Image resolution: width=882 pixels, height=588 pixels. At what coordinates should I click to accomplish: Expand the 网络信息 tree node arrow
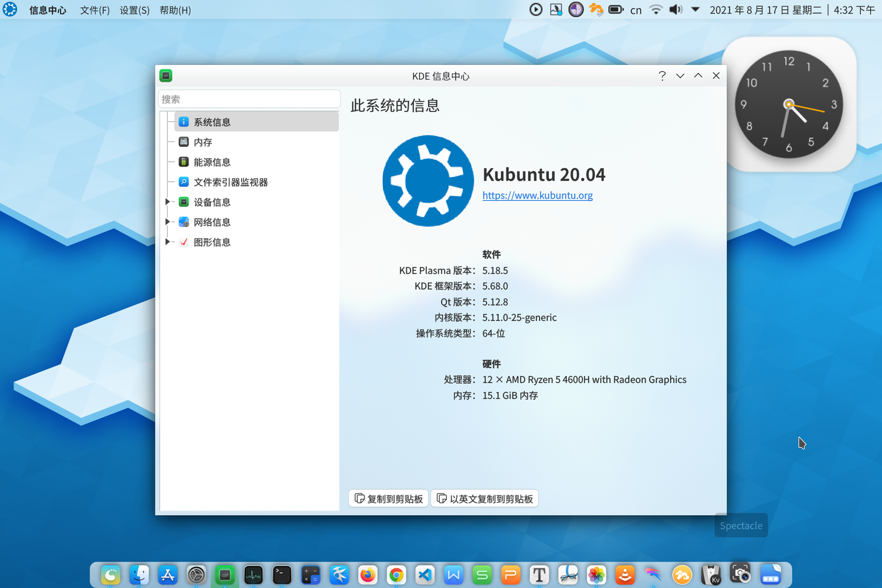click(x=167, y=222)
